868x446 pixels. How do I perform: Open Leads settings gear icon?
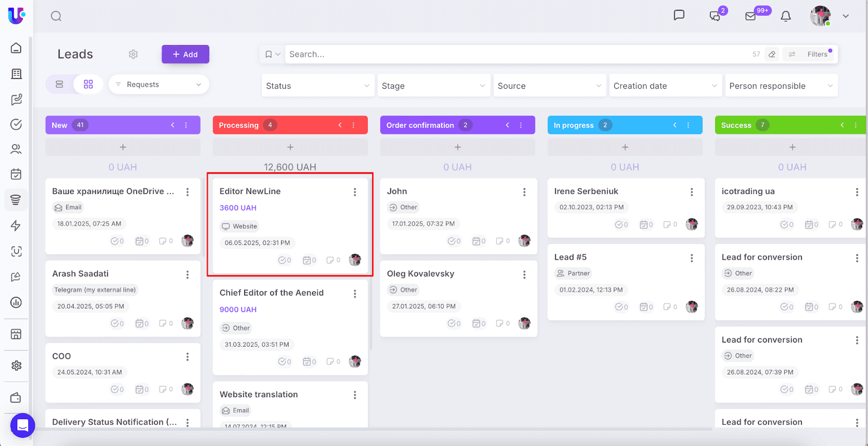point(133,54)
